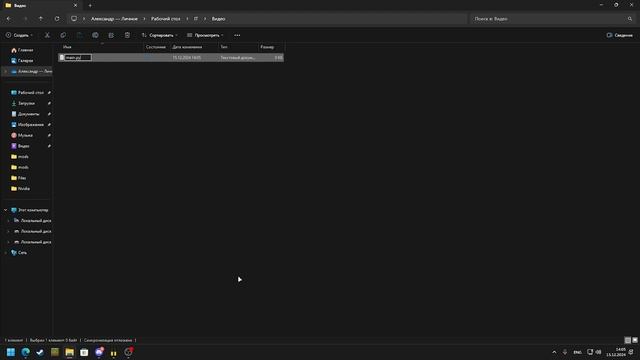
Task: Cut the selected file with scissors icon
Action: point(47,36)
